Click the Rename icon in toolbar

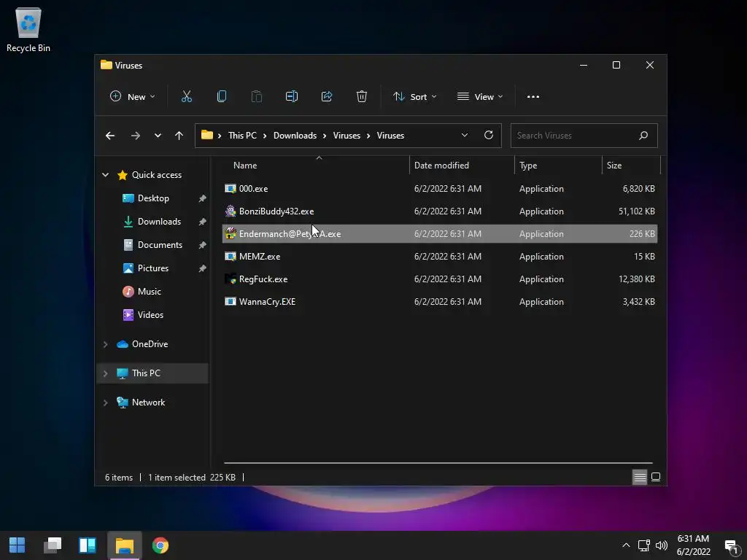click(x=292, y=97)
